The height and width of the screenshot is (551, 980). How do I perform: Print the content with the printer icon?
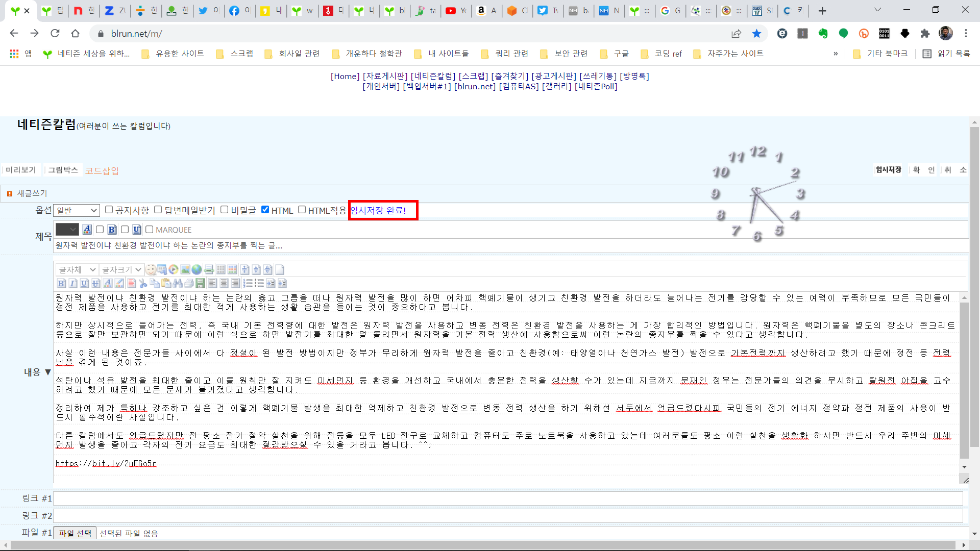tap(189, 283)
